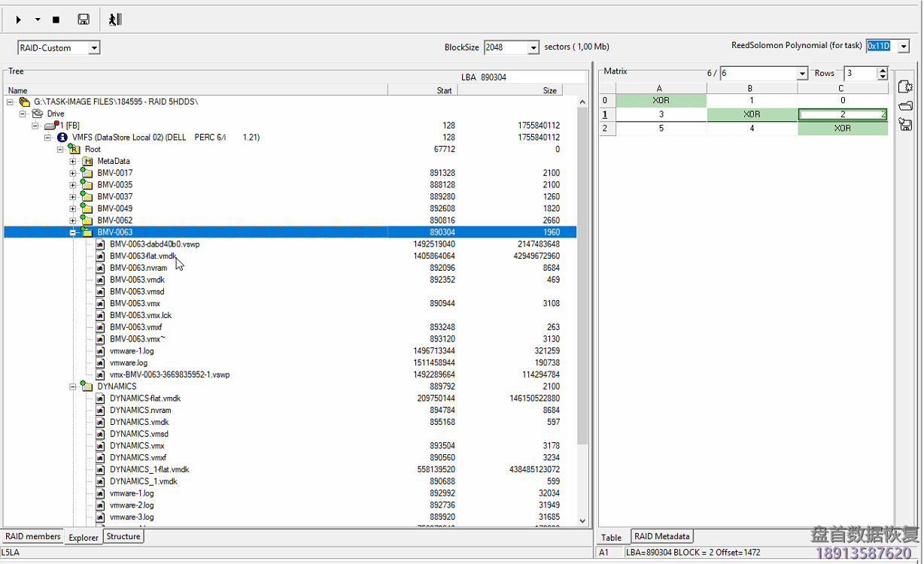Open a matrix with the open-folder icon

(905, 106)
